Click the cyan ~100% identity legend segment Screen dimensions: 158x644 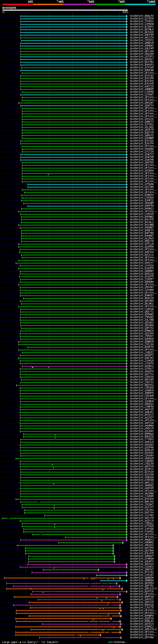pyautogui.click(x=140, y=4)
